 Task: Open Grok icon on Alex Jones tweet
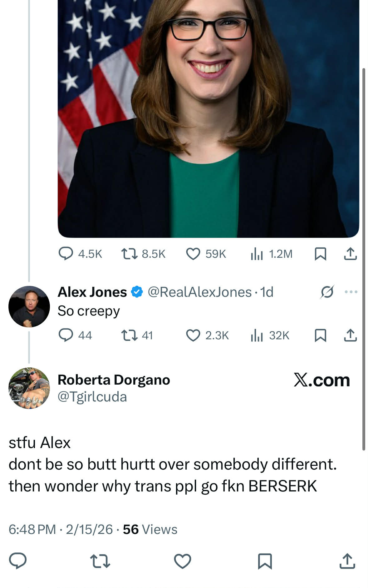click(x=327, y=292)
